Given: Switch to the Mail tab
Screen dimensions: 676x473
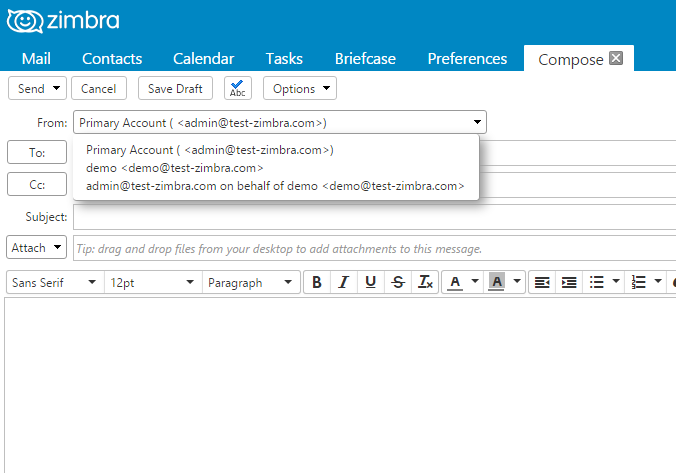Looking at the screenshot, I should [x=36, y=59].
